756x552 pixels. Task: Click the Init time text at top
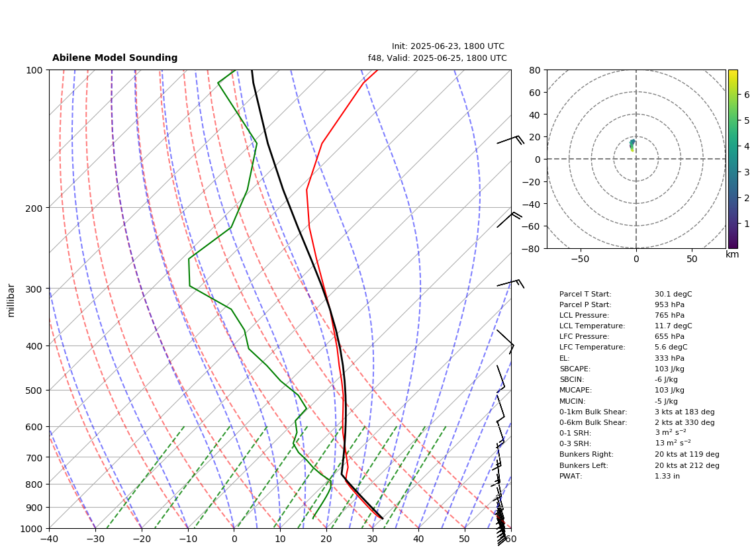[448, 46]
